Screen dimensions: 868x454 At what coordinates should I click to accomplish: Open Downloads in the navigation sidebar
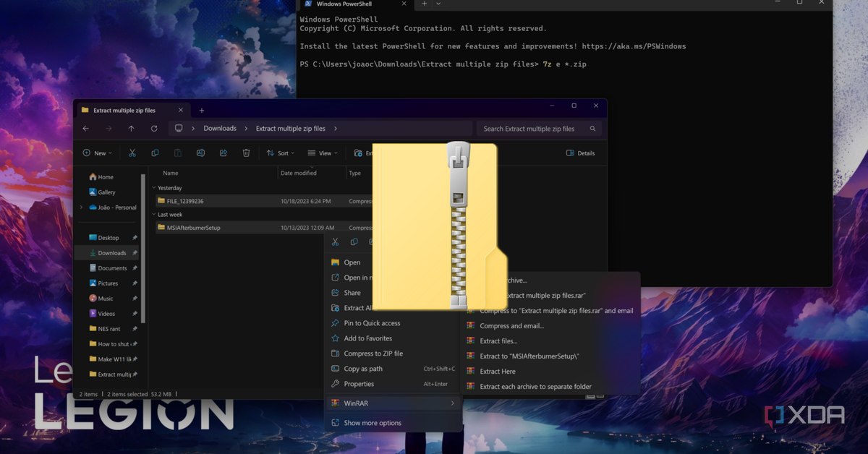click(111, 253)
